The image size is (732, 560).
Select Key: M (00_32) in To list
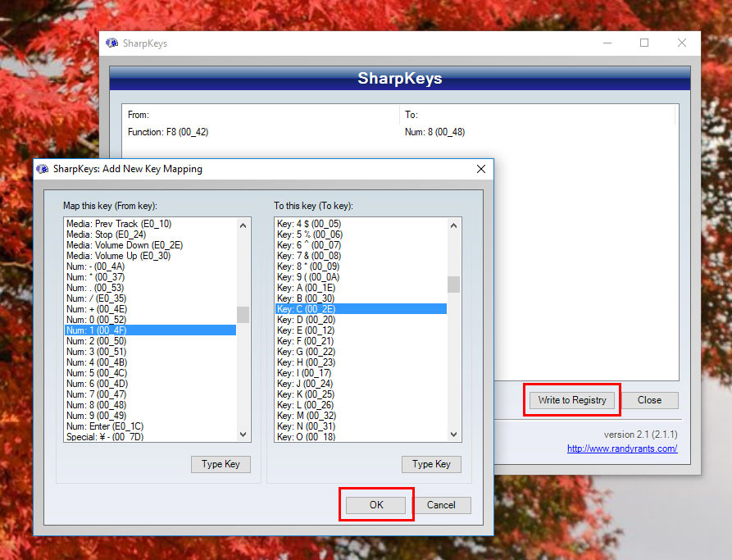(306, 416)
